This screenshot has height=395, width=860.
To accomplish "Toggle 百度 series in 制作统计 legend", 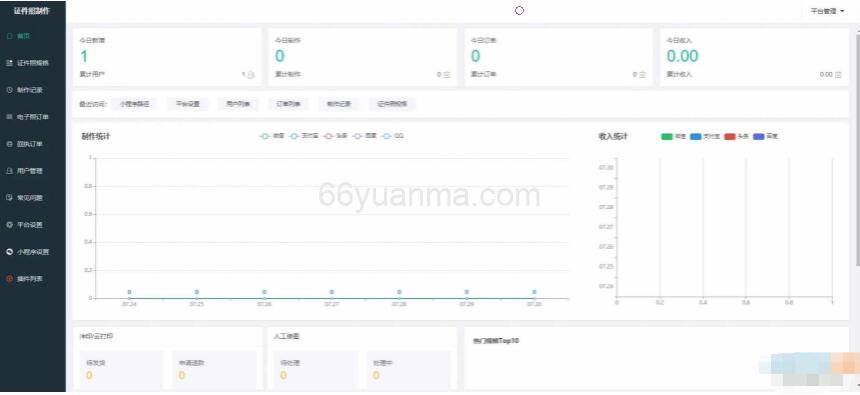I will coord(365,136).
